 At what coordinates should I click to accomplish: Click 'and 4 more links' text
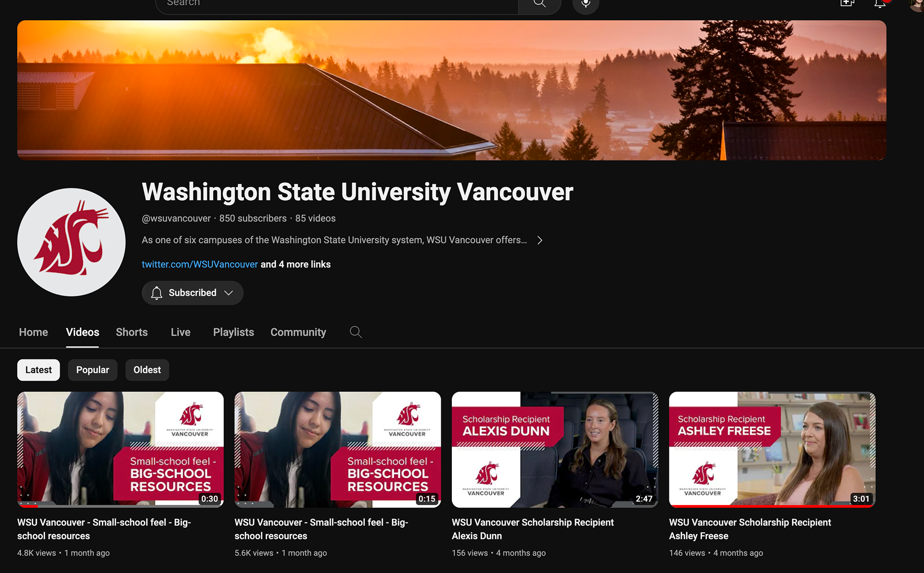point(295,264)
